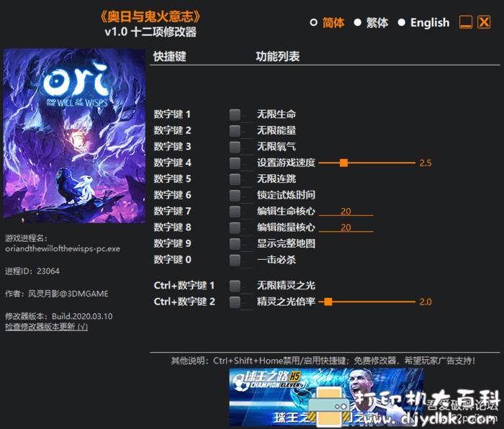Image resolution: width=504 pixels, height=429 pixels.
Task: Click 编辑能量核心 value field
Action: pos(346,227)
